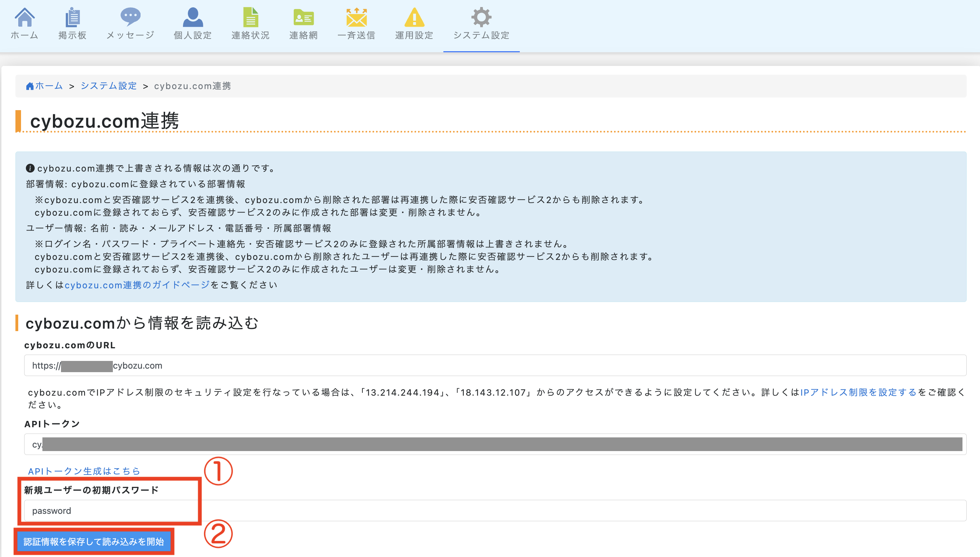Click the APIトークン label
The height and width of the screenshot is (557, 980).
coord(52,424)
